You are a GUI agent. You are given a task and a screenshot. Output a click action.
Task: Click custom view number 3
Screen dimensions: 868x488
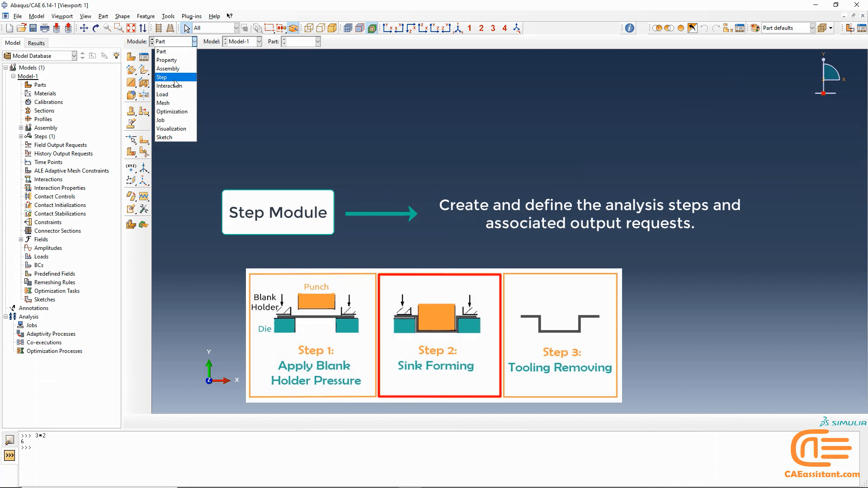(493, 28)
